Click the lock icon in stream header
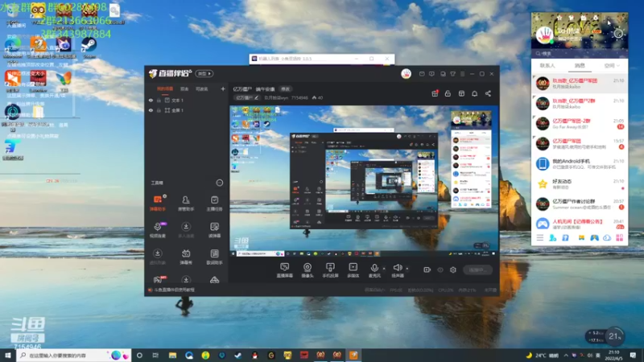The height and width of the screenshot is (362, 644). click(x=448, y=93)
